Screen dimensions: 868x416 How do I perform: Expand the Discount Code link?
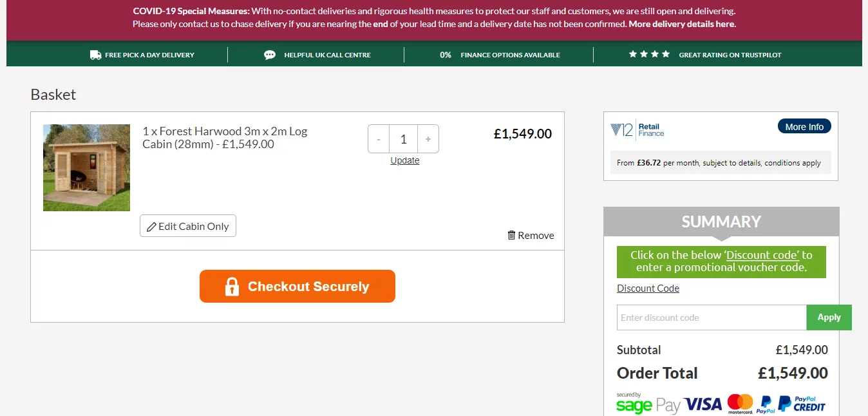coord(648,288)
